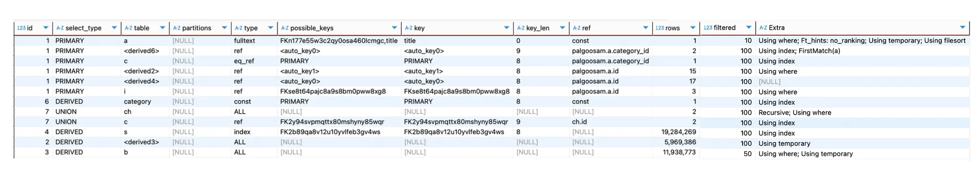Select the select_type column header label
The width and height of the screenshot is (980, 174).
pyautogui.click(x=83, y=28)
